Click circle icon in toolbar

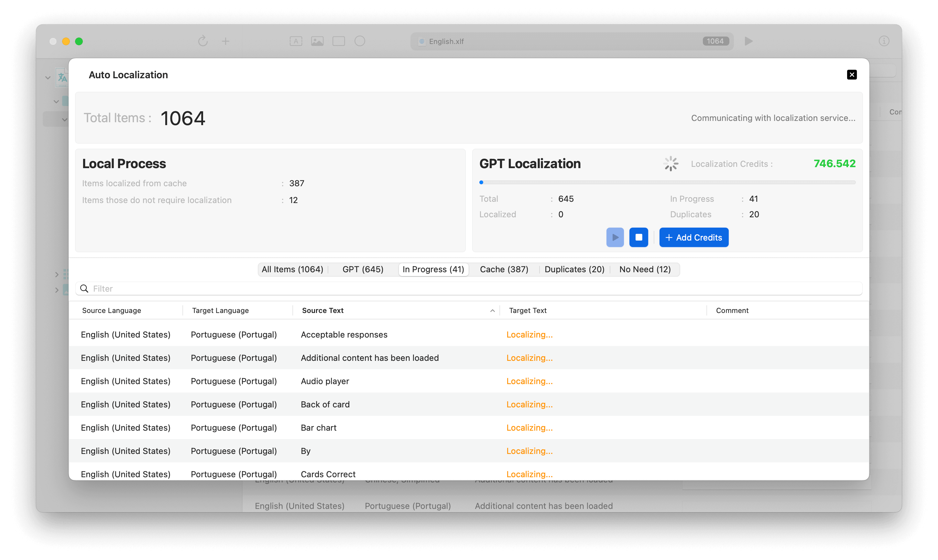360,41
